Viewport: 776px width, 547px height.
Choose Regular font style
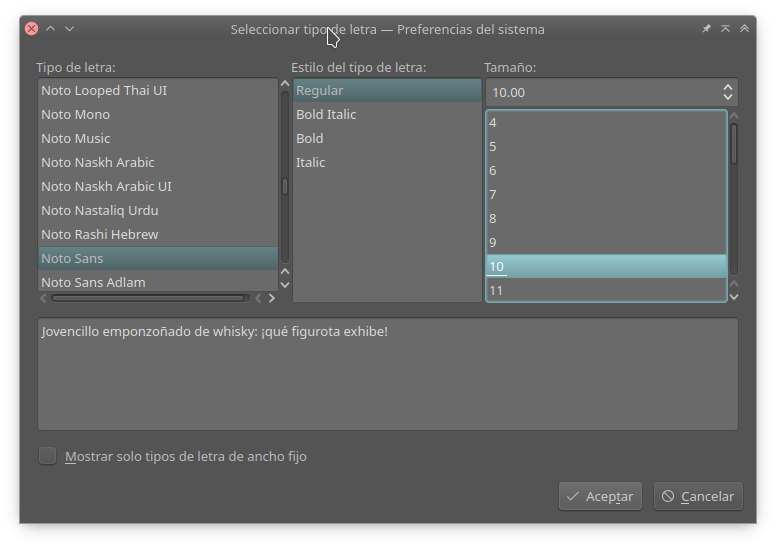point(387,91)
